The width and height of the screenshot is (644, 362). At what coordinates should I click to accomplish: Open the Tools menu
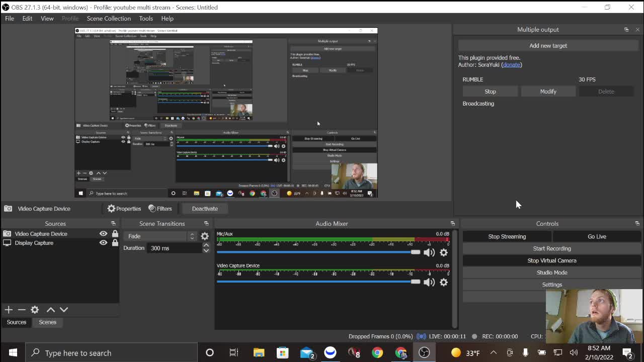tap(146, 19)
